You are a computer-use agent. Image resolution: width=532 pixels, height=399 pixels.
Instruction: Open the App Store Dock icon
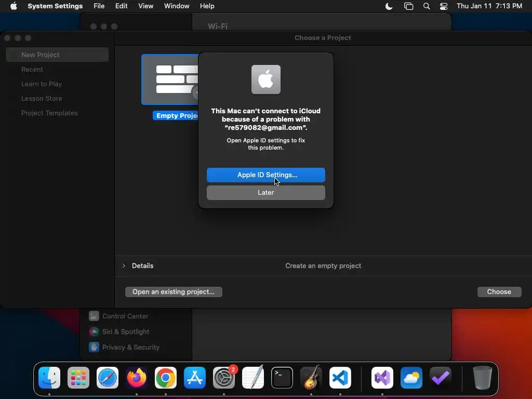click(195, 378)
